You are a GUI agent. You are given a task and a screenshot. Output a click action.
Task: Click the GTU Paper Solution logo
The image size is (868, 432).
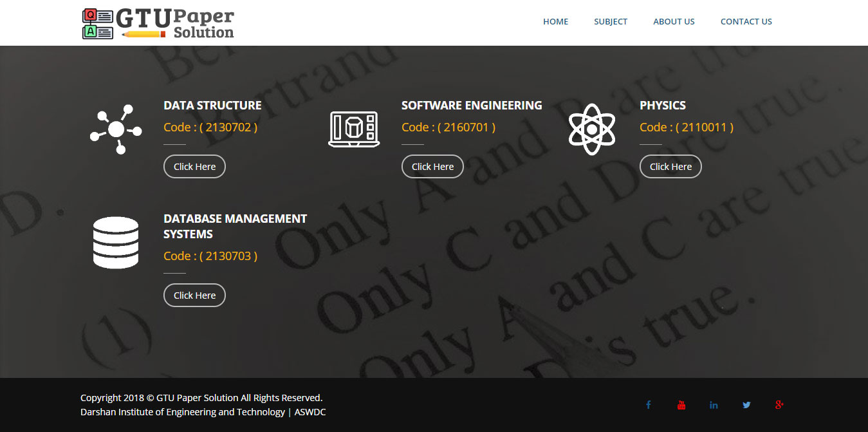(x=158, y=24)
